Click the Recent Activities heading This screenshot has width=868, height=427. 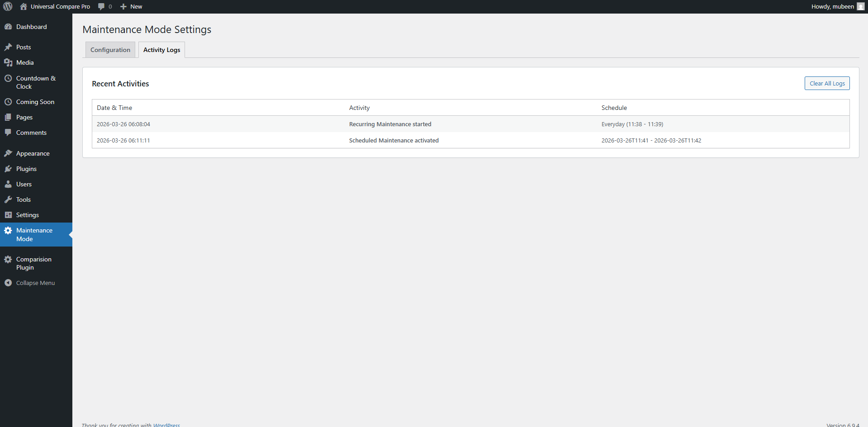[120, 84]
